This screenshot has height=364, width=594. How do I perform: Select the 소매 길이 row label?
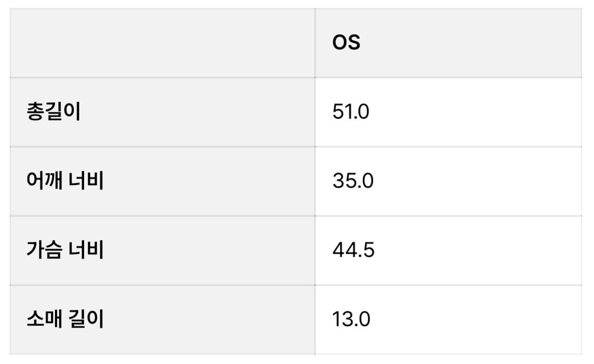[65, 319]
